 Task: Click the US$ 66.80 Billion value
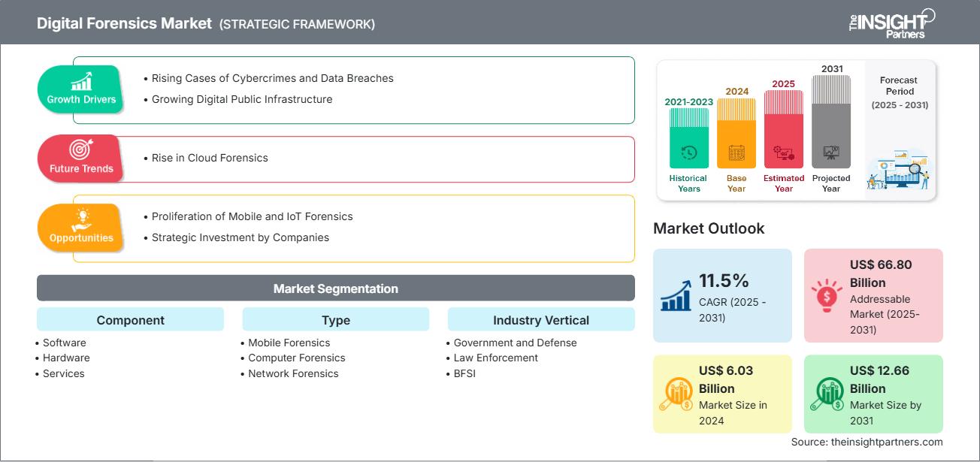[880, 273]
